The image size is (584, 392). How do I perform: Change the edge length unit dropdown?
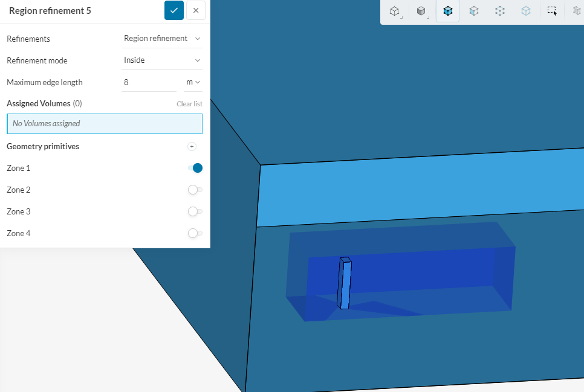[x=193, y=82]
